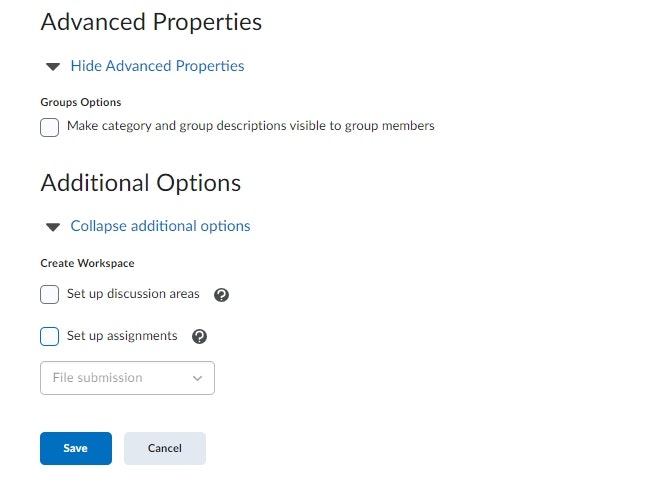Save the group category settings
Viewport: 647px width, 481px height.
click(x=76, y=449)
